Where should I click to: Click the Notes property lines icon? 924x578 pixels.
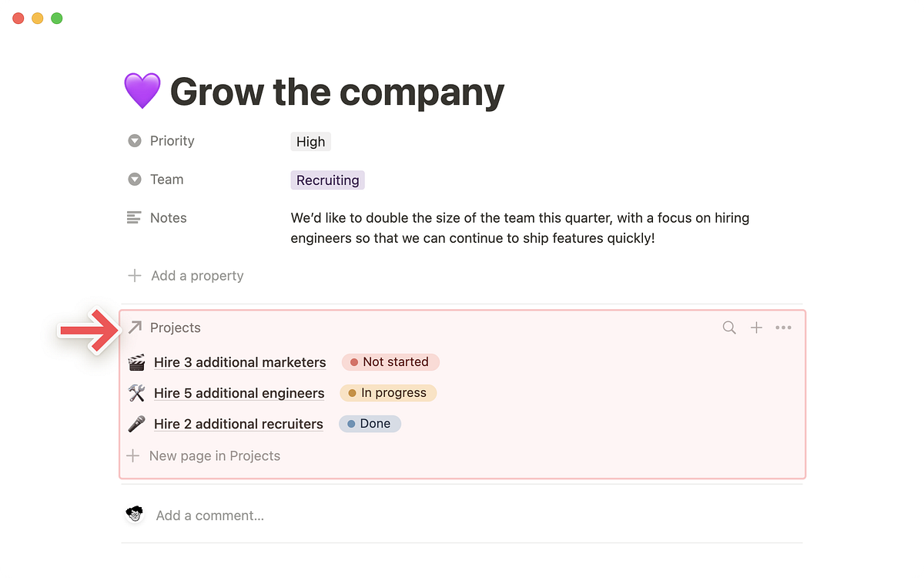(x=135, y=217)
